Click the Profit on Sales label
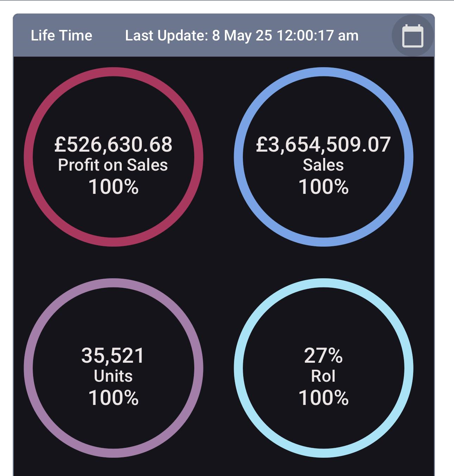Screen dimensions: 454x476 point(113,165)
